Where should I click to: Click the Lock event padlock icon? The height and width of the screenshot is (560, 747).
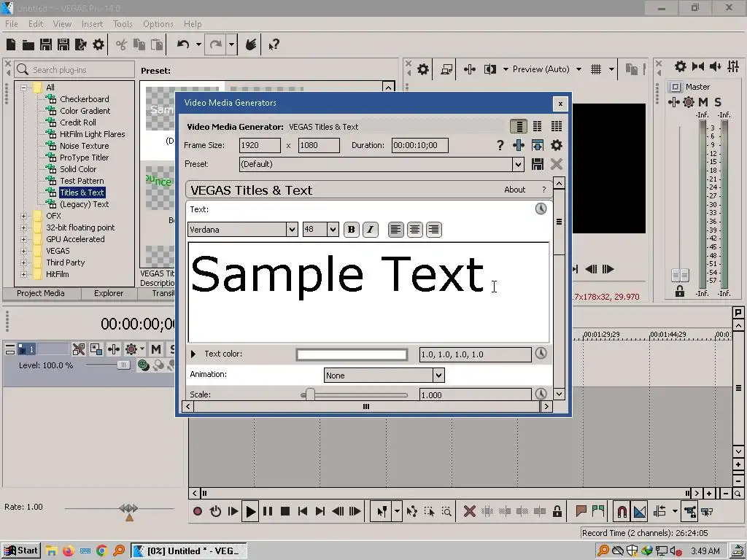(557, 511)
